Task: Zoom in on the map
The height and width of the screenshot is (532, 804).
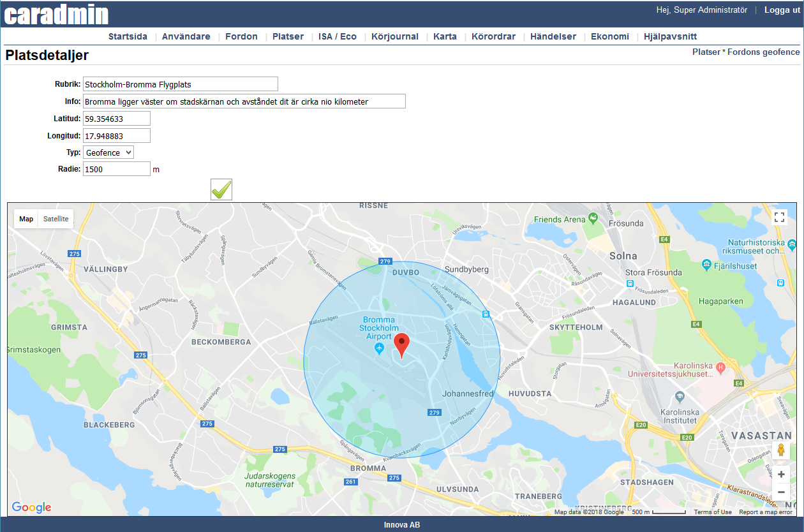Action: [781, 475]
